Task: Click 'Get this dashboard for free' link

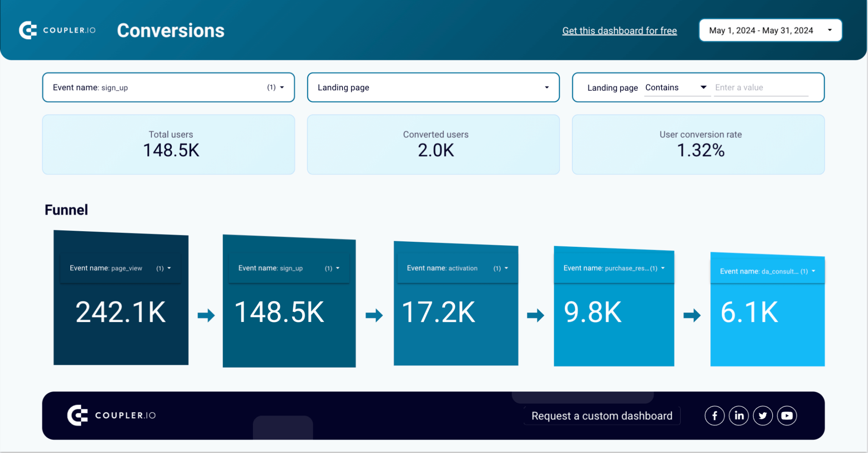Action: tap(619, 31)
